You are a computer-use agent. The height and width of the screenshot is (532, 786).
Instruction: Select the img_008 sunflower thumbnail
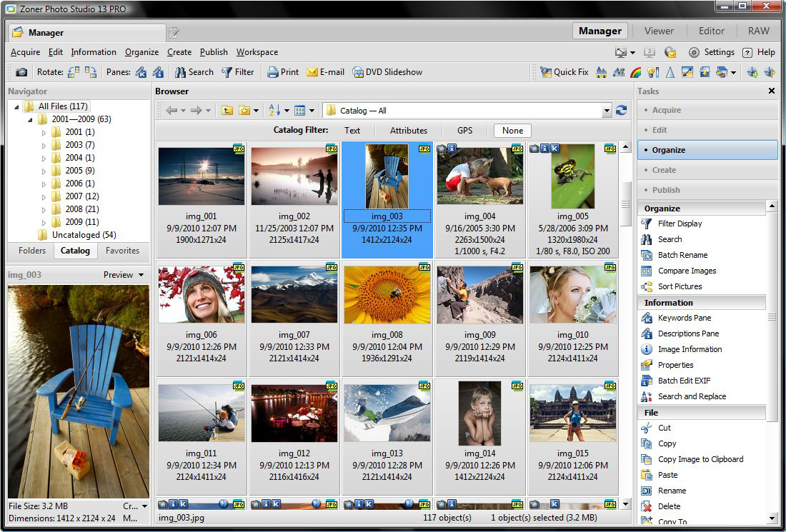(387, 294)
